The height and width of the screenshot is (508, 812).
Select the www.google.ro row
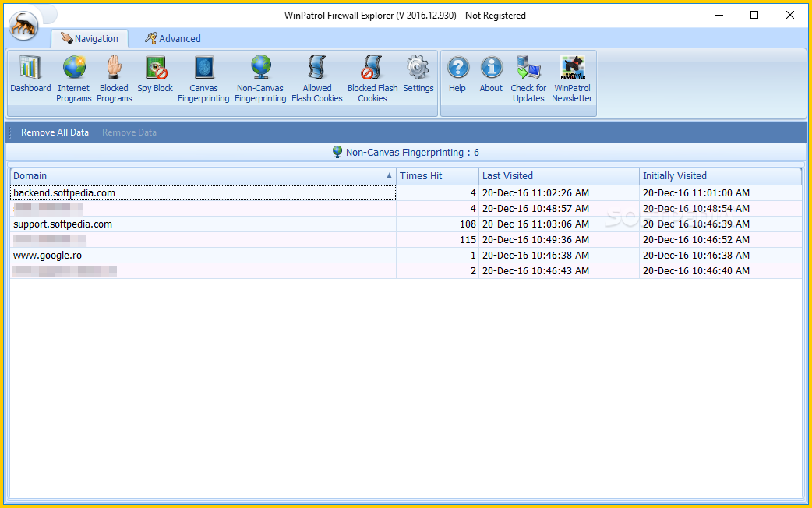406,256
